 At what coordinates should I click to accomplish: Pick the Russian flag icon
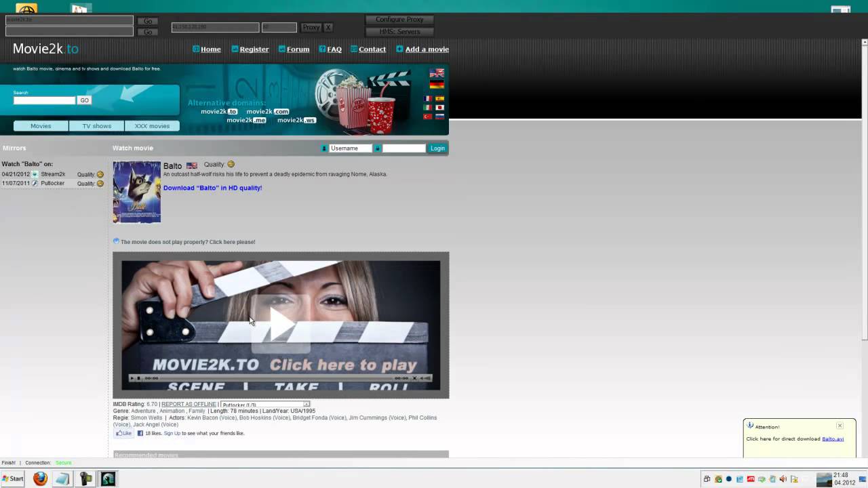[x=439, y=116]
